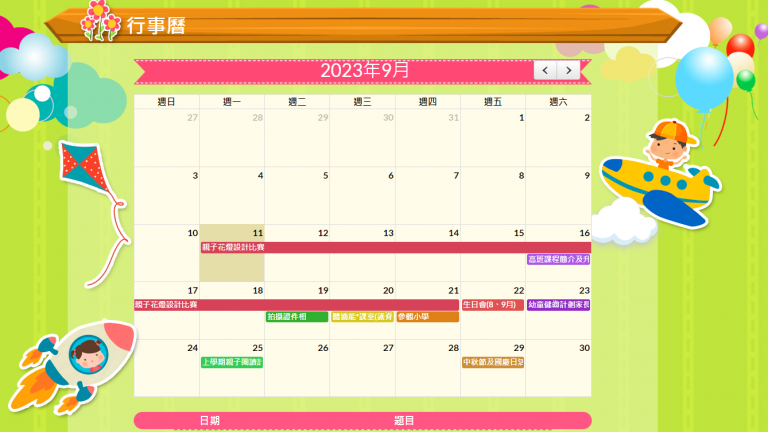
Task: Click the 週五 column header
Action: pos(493,101)
